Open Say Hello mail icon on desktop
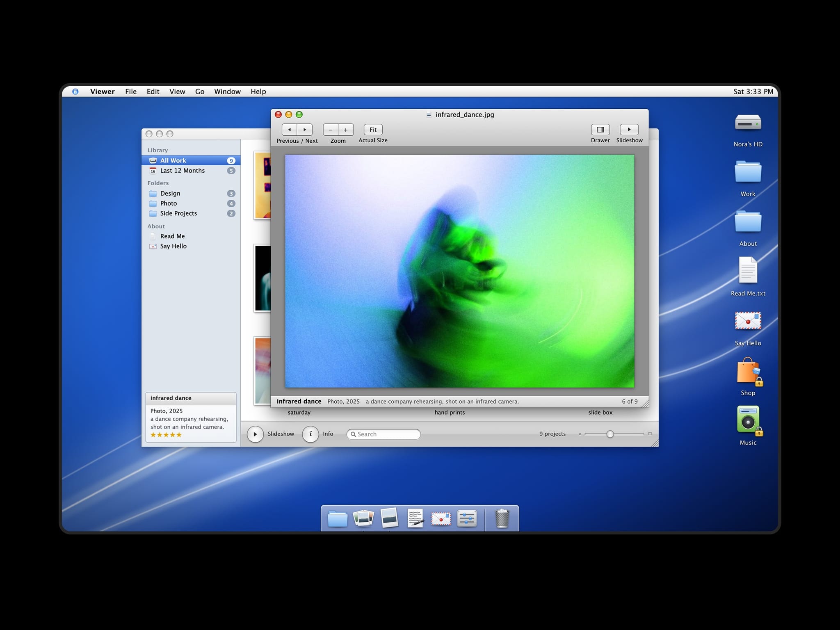The image size is (840, 630). coord(748,321)
